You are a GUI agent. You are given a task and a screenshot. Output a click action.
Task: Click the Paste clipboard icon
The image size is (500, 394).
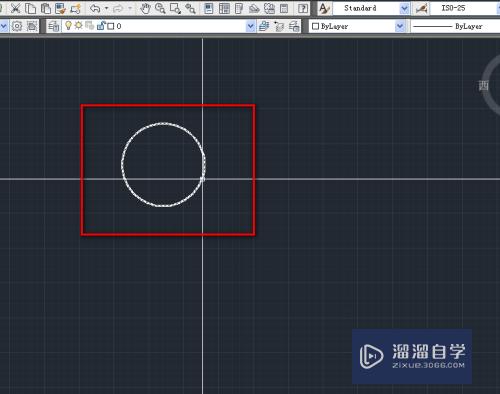tap(46, 8)
